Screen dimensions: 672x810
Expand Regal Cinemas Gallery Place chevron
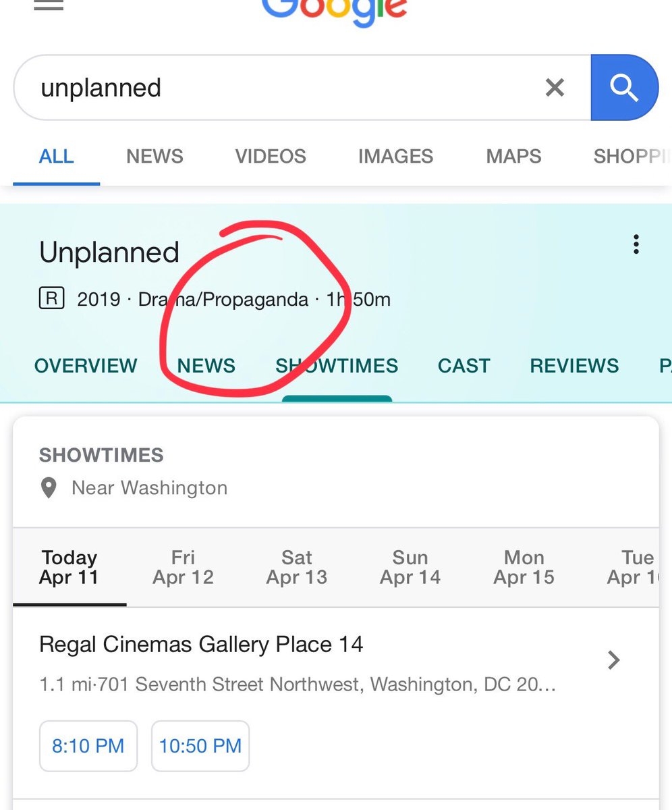coord(613,659)
